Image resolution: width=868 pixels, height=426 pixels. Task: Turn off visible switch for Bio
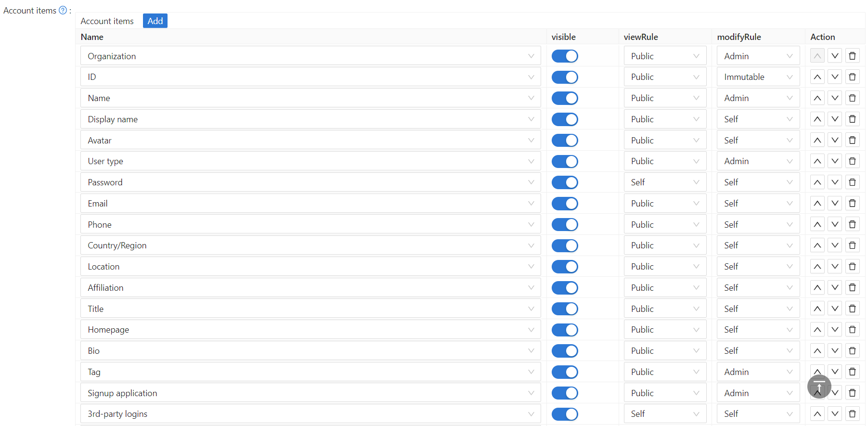coord(564,351)
